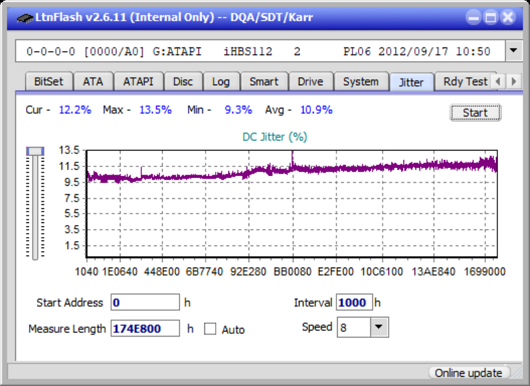Image resolution: width=530 pixels, height=386 pixels.
Task: Focus the Start Address field
Action: (145, 302)
